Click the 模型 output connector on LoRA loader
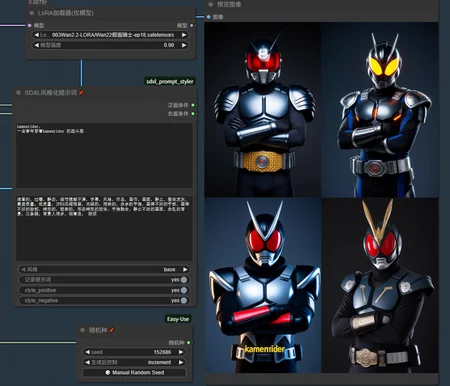The image size is (450, 386). pyautogui.click(x=191, y=25)
